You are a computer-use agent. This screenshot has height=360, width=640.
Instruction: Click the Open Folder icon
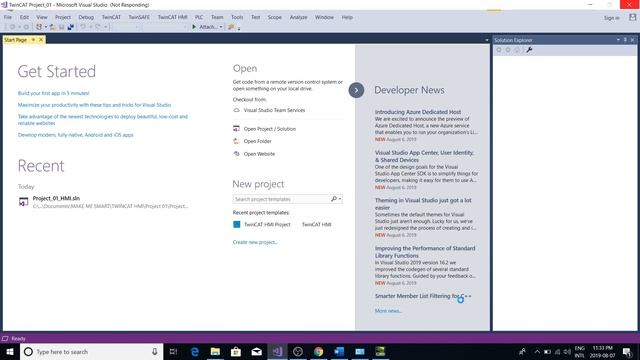pyautogui.click(x=236, y=141)
